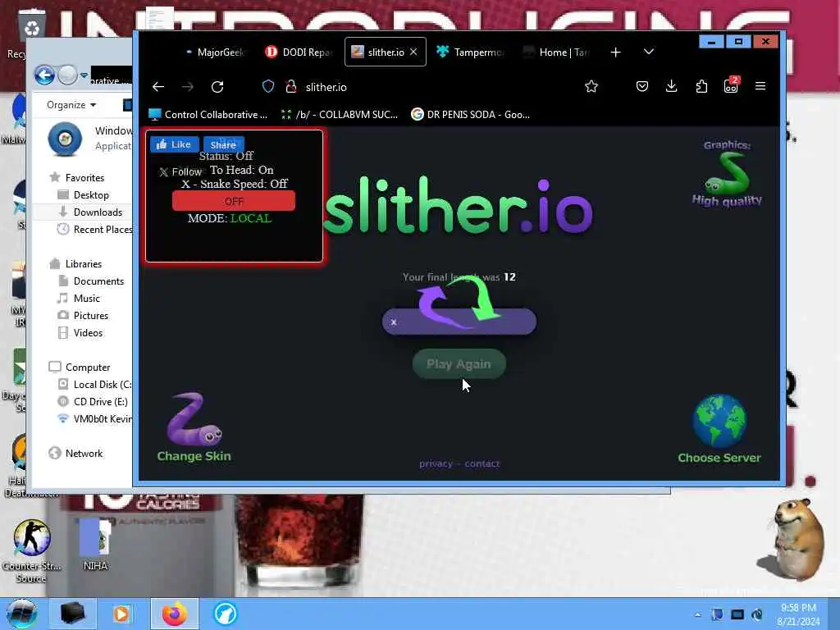Switch to the DODI Repacks tab

pos(299,52)
